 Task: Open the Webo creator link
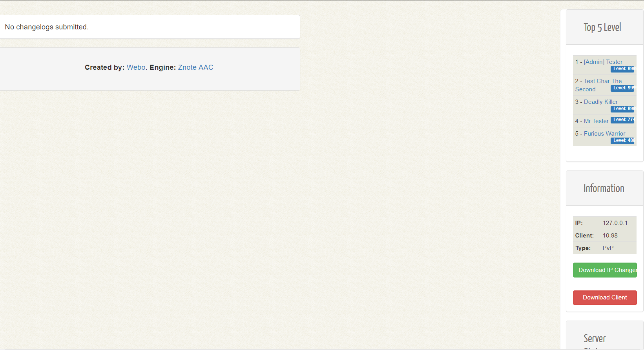tap(136, 67)
